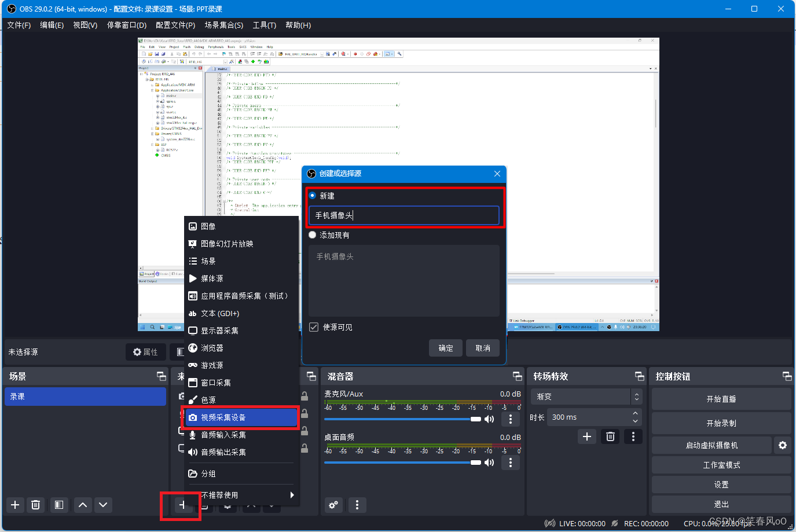796x532 pixels.
Task: Click the 桌面音频 volume slider
Action: click(x=402, y=463)
